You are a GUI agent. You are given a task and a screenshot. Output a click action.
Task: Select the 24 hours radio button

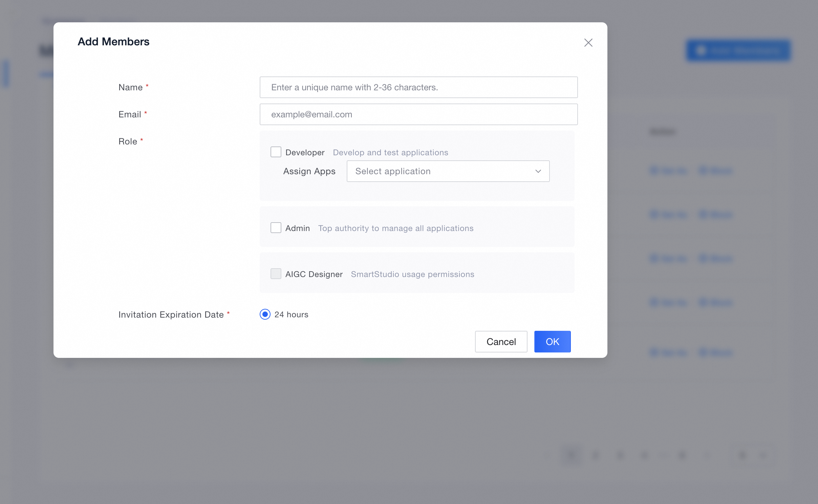click(x=265, y=315)
